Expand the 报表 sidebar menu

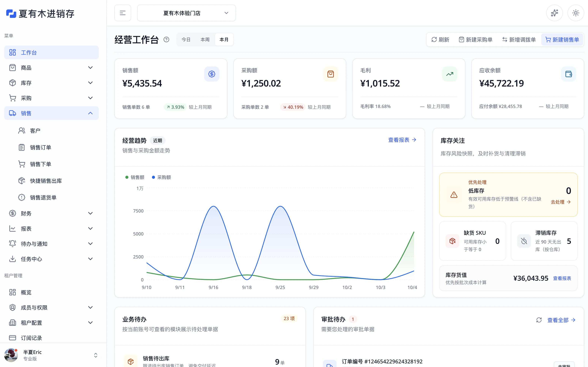(x=51, y=229)
